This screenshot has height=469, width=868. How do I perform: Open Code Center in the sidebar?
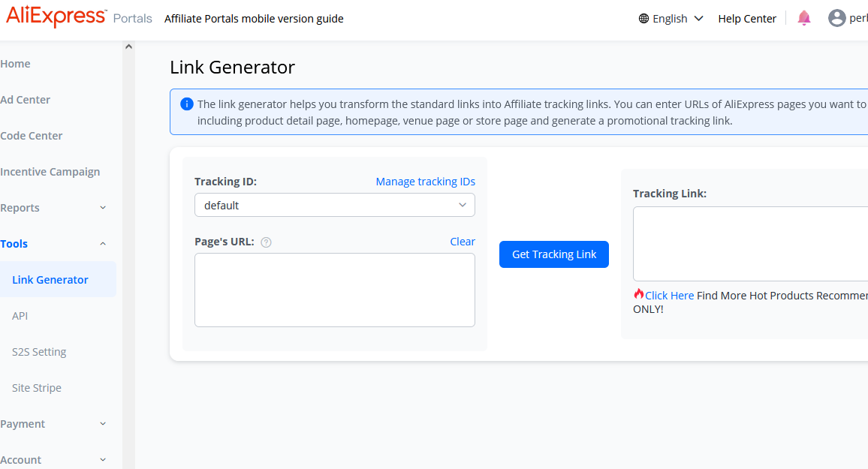[31, 136]
